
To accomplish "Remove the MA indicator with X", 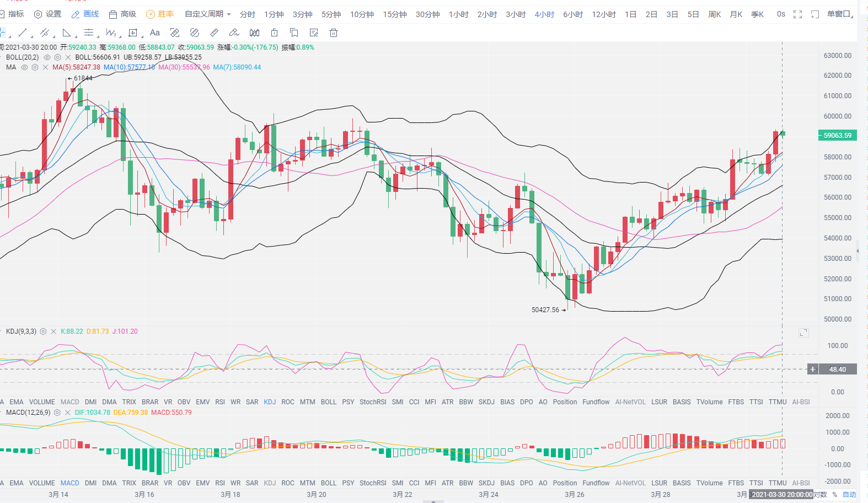I will (x=45, y=67).
